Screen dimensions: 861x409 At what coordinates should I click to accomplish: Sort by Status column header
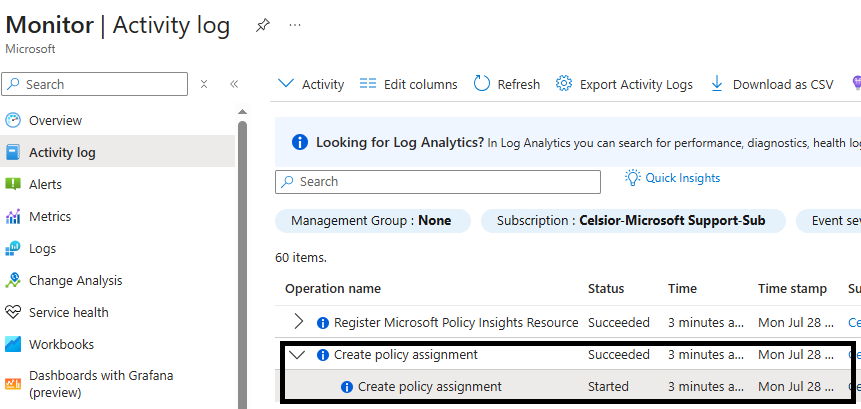(x=606, y=289)
